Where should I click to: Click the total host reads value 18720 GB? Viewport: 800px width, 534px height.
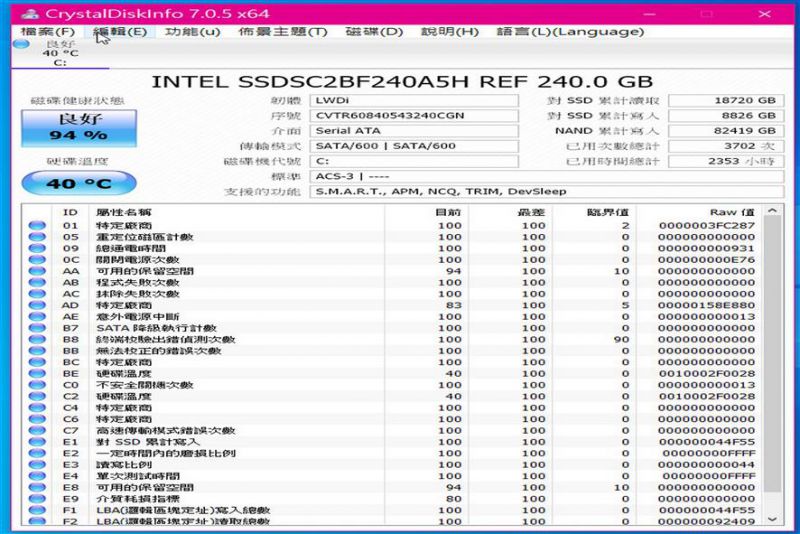tap(726, 100)
